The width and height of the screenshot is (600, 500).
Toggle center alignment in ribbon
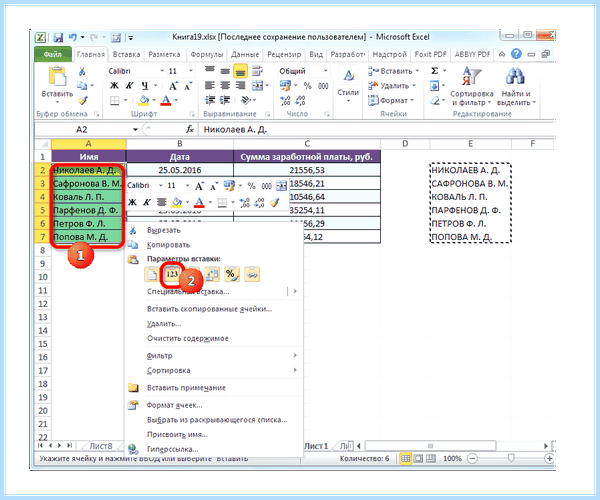pos(225,85)
